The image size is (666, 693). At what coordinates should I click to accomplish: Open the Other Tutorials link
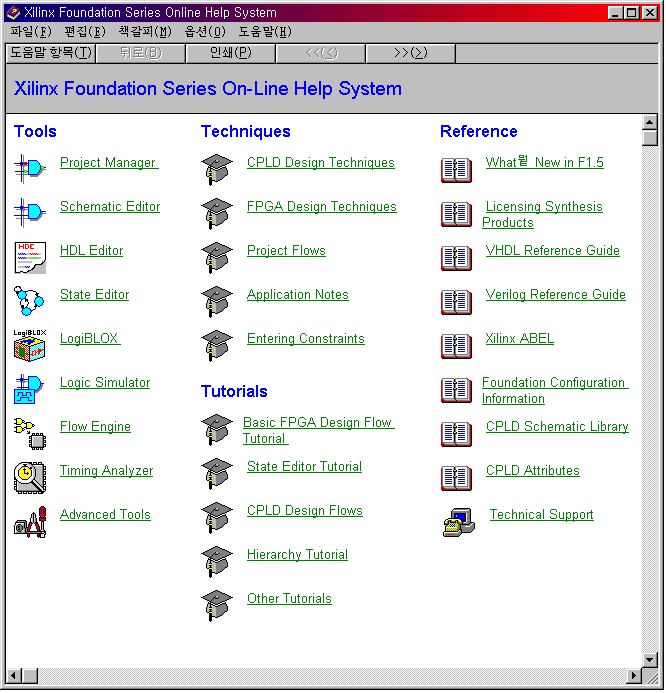point(289,598)
